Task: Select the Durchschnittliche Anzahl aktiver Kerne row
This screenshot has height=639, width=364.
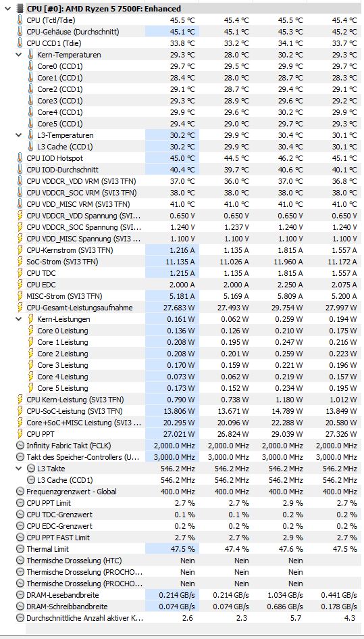Action: [x=188, y=618]
